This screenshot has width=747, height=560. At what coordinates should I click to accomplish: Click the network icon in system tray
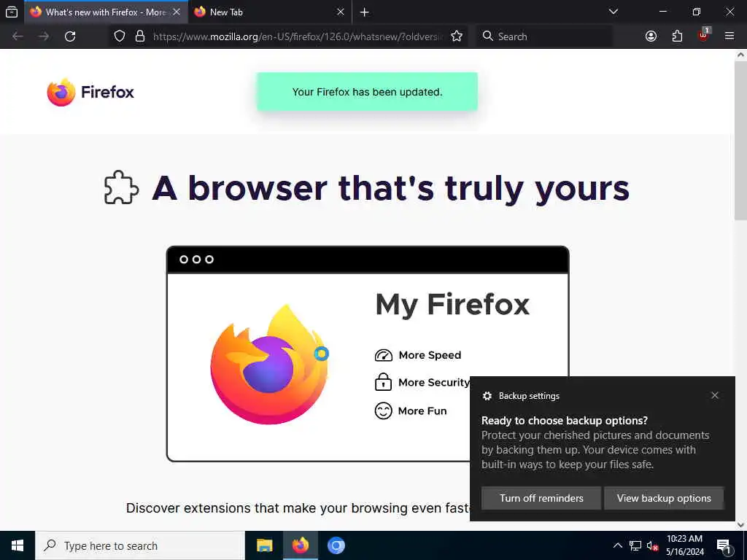click(635, 545)
